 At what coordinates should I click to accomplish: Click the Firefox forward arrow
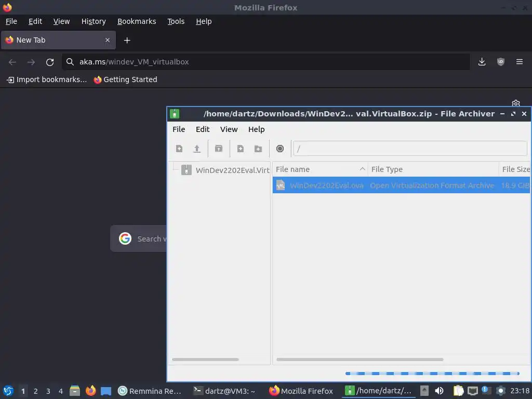coord(31,62)
